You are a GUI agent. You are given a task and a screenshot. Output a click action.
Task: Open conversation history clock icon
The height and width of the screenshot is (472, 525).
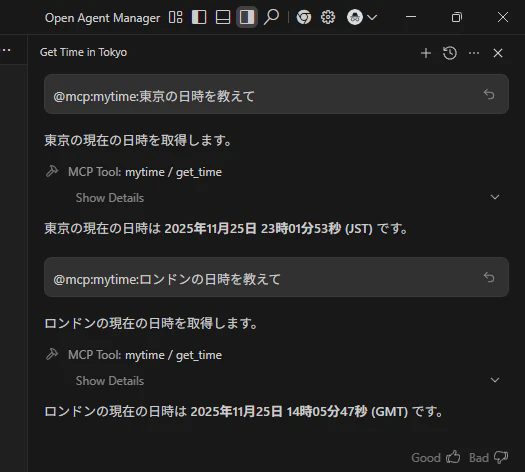[x=450, y=53]
